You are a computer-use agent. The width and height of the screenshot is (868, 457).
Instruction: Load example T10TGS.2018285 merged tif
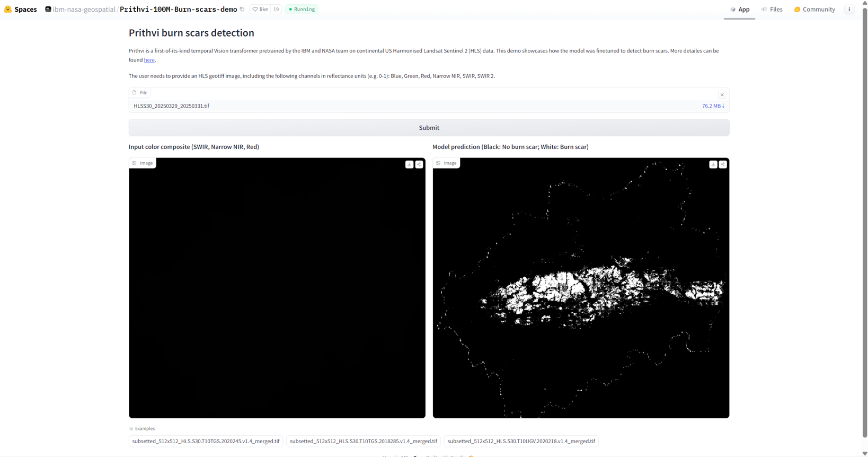364,441
